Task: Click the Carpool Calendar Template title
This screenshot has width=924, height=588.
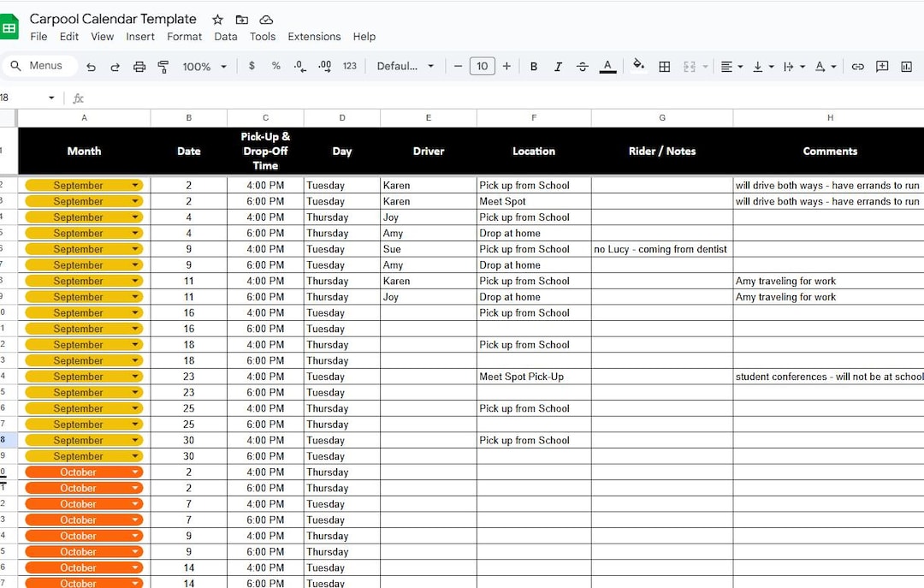Action: point(113,19)
